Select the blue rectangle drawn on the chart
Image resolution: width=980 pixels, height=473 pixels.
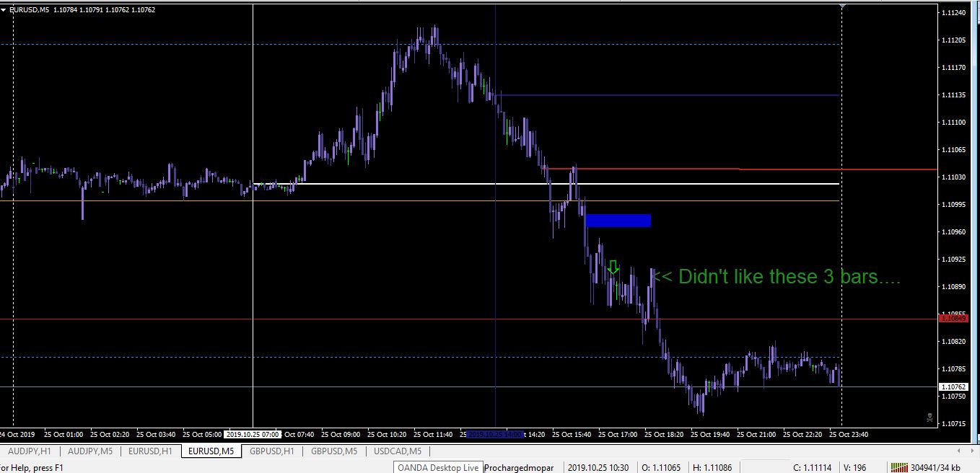[618, 221]
